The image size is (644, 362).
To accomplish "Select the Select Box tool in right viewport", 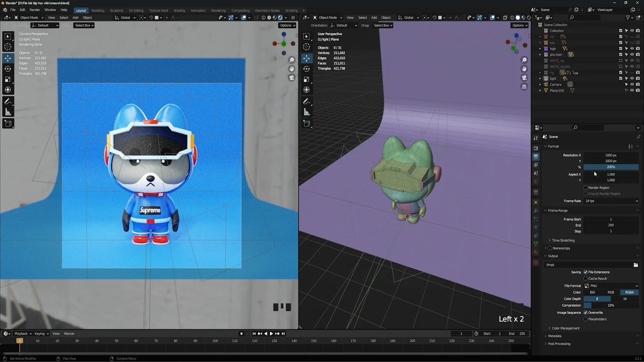I will [x=307, y=36].
